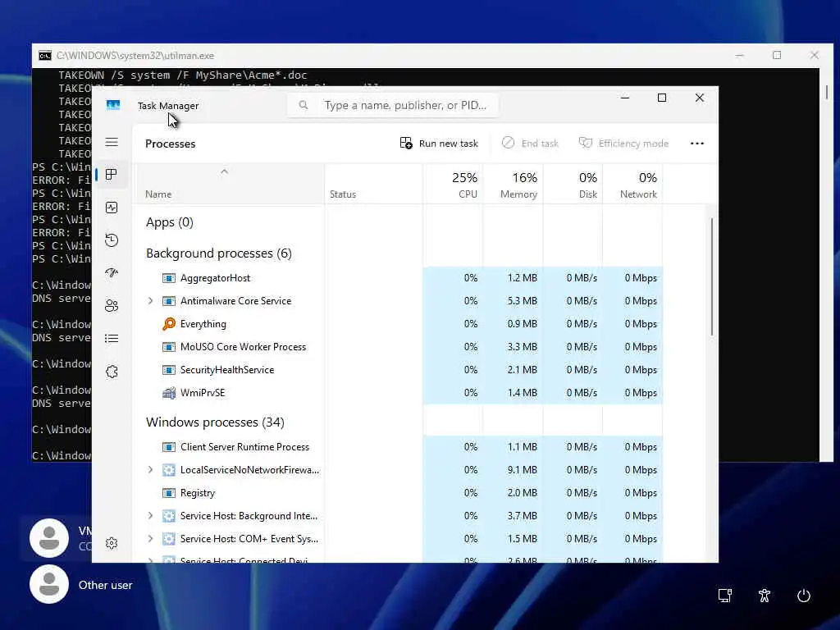The width and height of the screenshot is (840, 630).
Task: Select the Everything process row
Action: tap(398, 323)
